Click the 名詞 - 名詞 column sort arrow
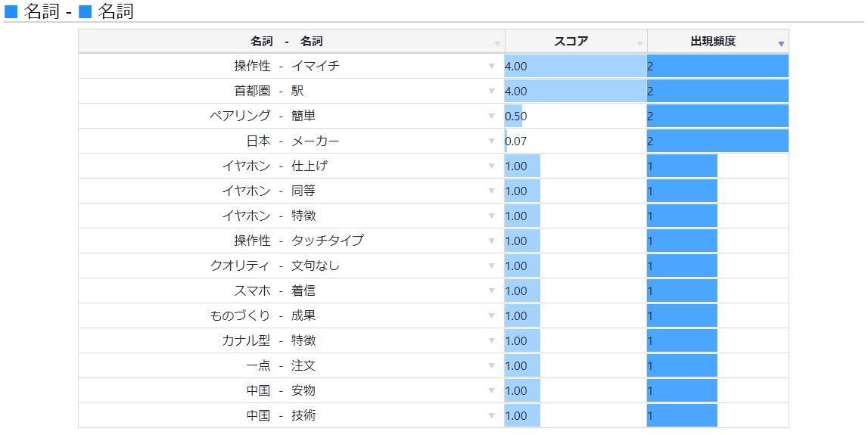Viewport: 868px width, 435px height. pos(497,44)
